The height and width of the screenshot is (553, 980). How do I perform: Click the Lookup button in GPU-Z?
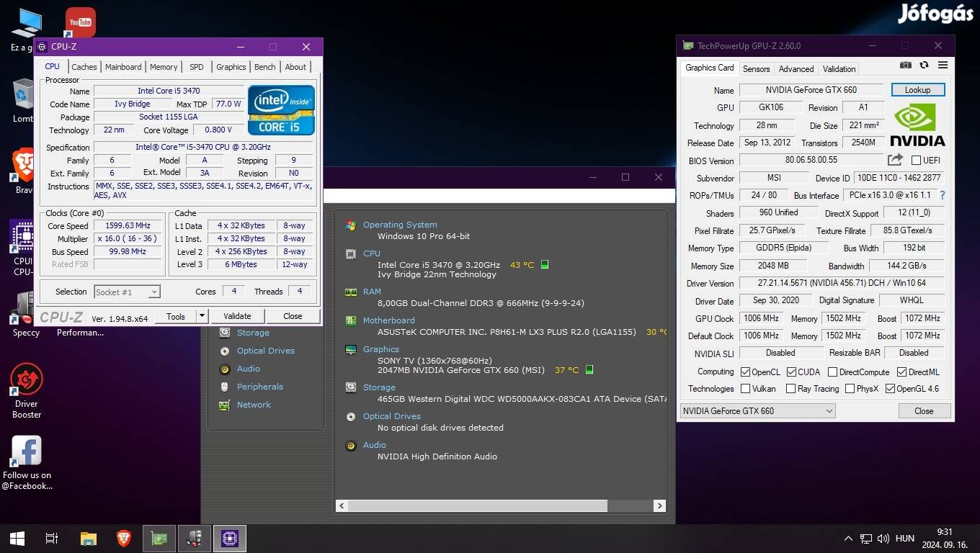918,90
